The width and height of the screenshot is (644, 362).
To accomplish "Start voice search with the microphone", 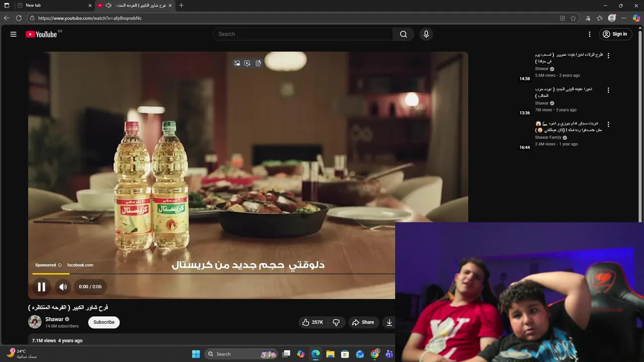I will (426, 34).
